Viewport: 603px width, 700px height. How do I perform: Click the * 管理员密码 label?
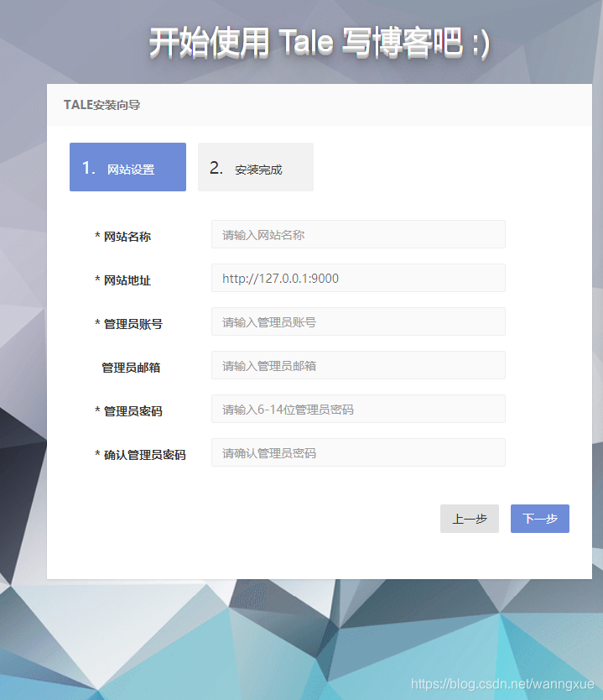click(x=128, y=410)
